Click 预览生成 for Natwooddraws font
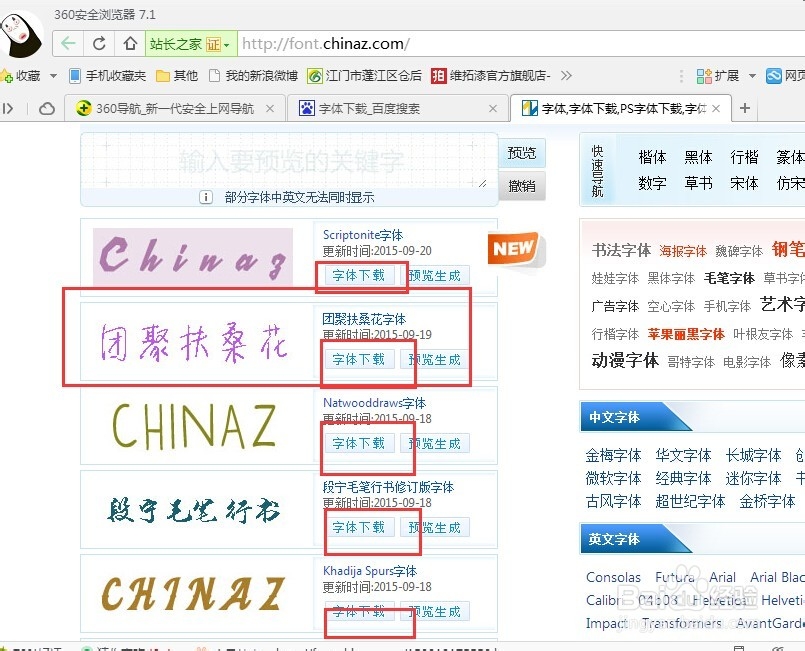 point(435,443)
